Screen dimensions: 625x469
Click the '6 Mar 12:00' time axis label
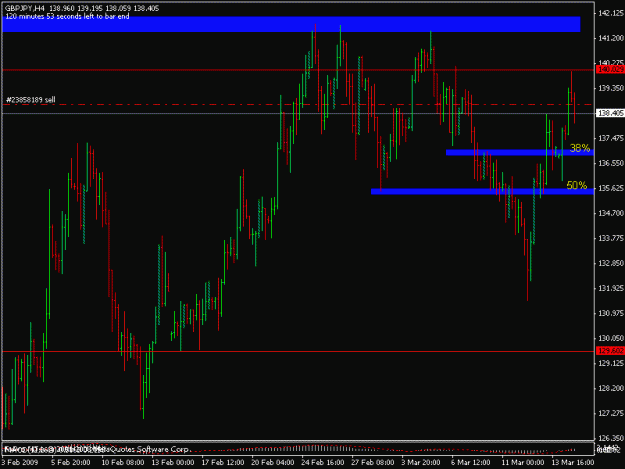pyautogui.click(x=470, y=462)
